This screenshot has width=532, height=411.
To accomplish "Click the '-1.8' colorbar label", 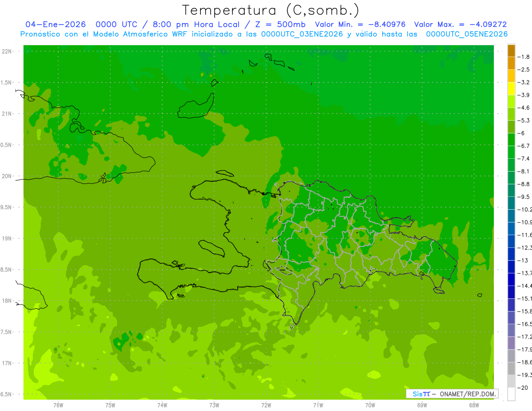I will click(x=523, y=57).
